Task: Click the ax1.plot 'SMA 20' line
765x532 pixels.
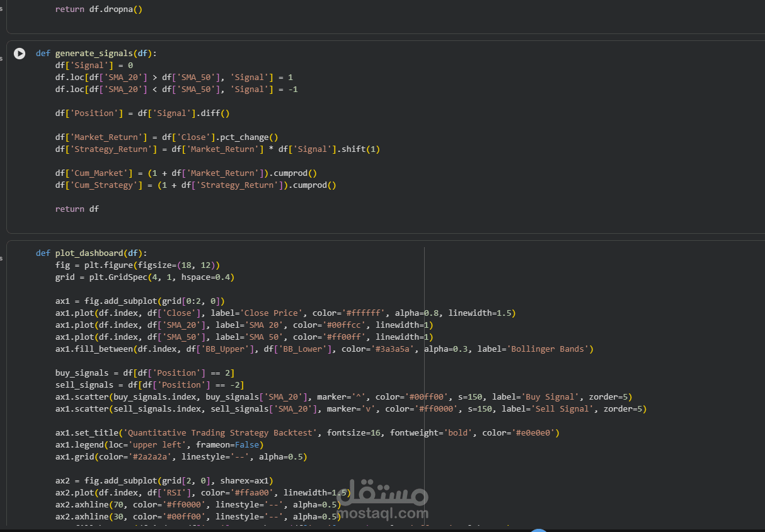Action: click(x=244, y=325)
